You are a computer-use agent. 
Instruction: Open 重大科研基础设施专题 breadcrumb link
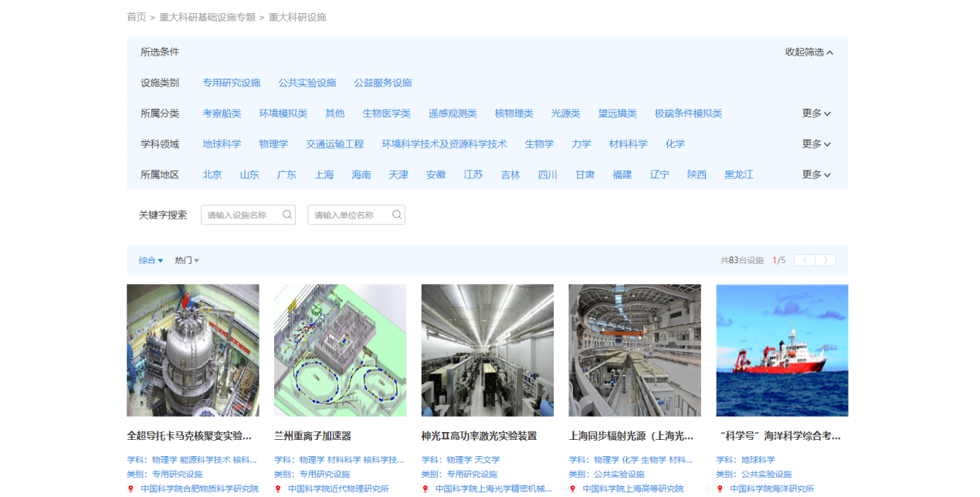coord(207,17)
